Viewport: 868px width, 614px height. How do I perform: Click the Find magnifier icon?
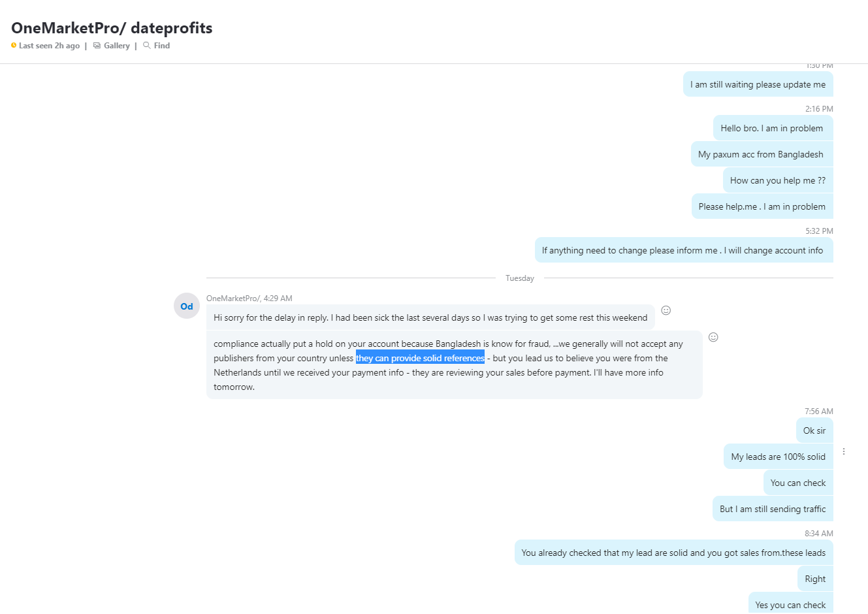(147, 45)
